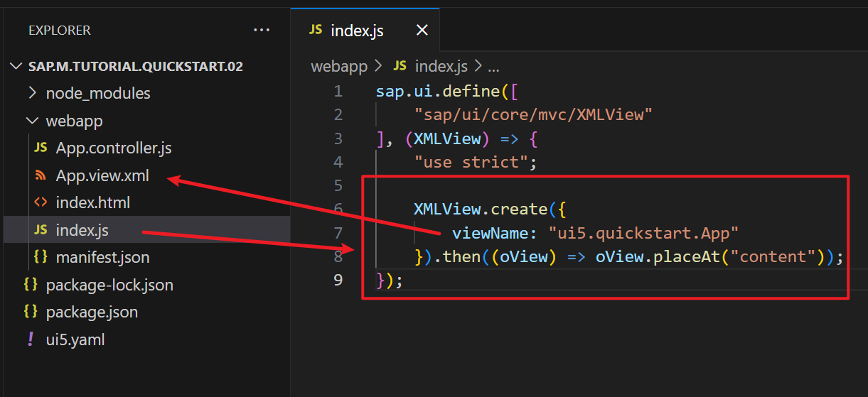Image resolution: width=868 pixels, height=397 pixels.
Task: Click the RSS icon beside App.view.xml
Action: click(41, 175)
